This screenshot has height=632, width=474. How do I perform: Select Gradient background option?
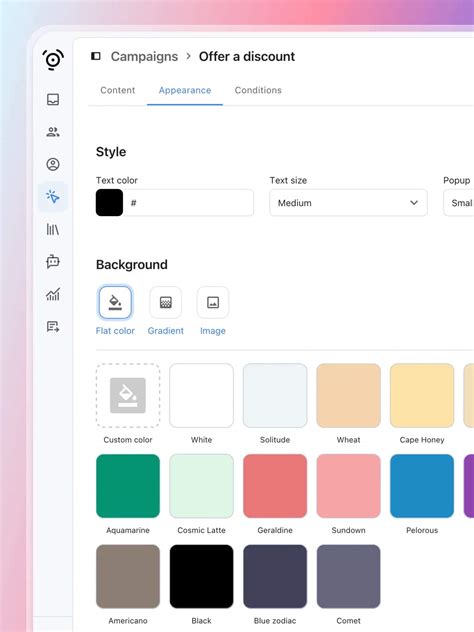(166, 302)
